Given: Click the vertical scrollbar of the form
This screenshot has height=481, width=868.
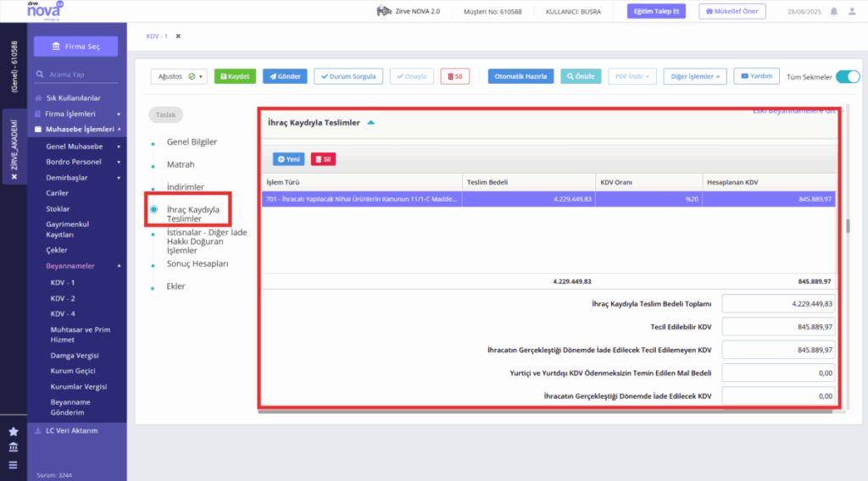Looking at the screenshot, I should (x=848, y=225).
